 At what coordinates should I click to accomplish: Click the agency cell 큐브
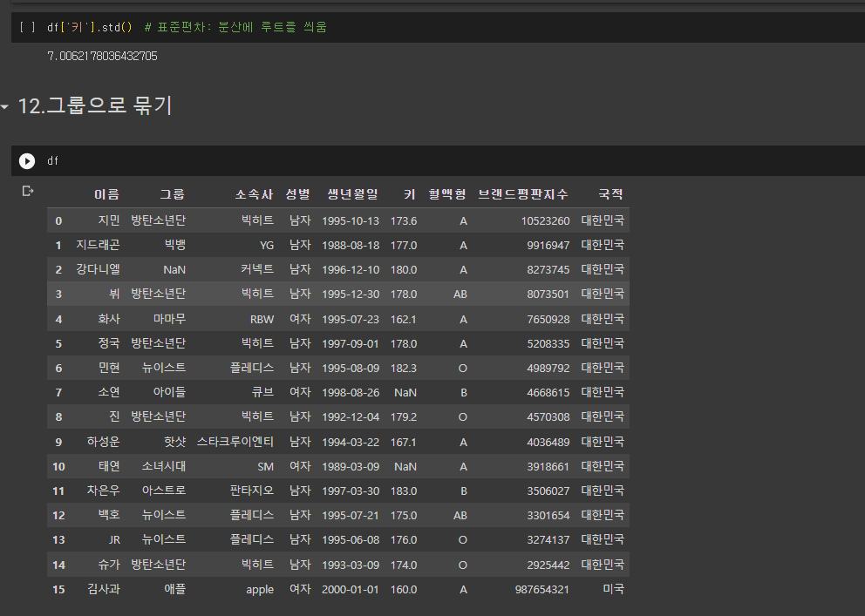tap(262, 392)
